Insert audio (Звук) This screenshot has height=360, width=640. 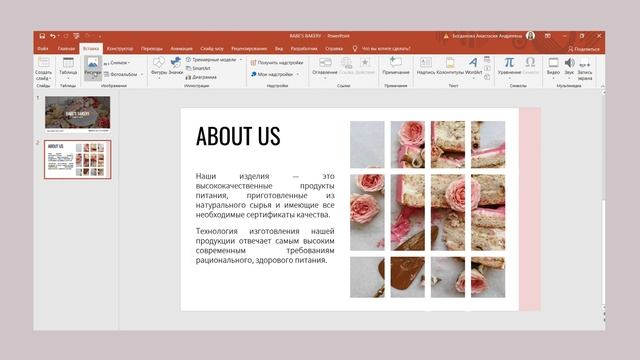point(569,67)
